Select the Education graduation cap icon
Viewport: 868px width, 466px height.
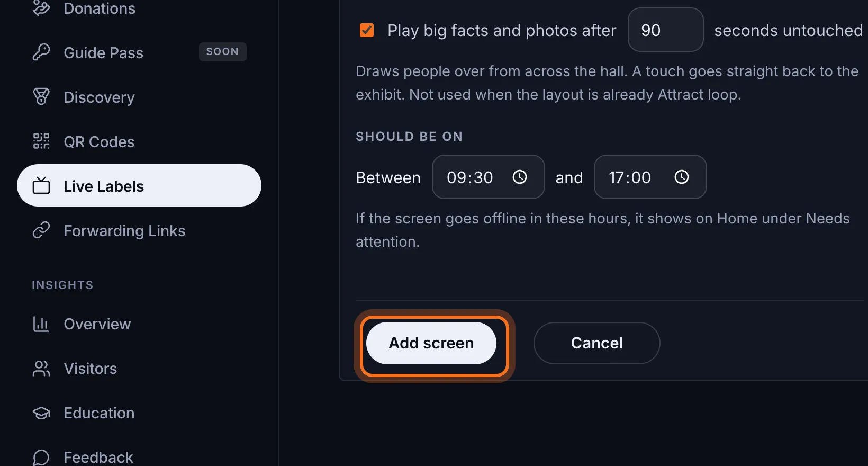point(41,413)
